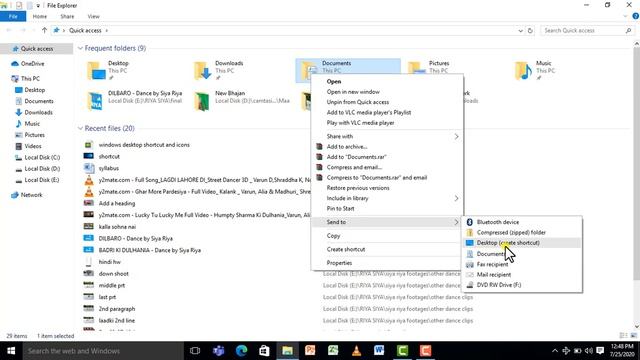Click the vertical scrollbar of file list
The height and width of the screenshot is (360, 640).
click(636, 163)
